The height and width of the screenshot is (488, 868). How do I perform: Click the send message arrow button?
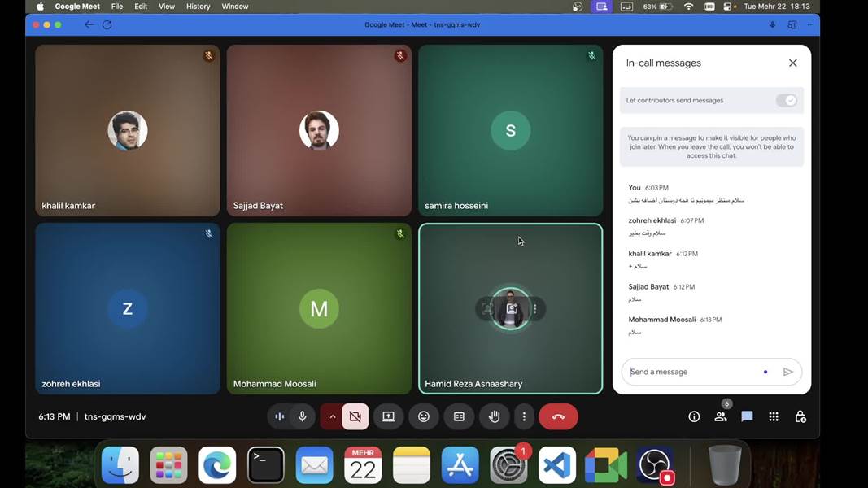click(787, 372)
